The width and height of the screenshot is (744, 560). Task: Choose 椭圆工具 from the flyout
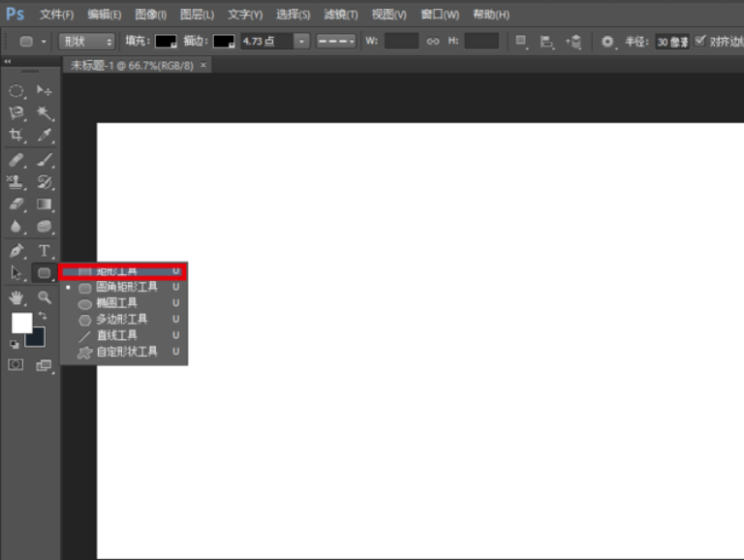coord(123,303)
